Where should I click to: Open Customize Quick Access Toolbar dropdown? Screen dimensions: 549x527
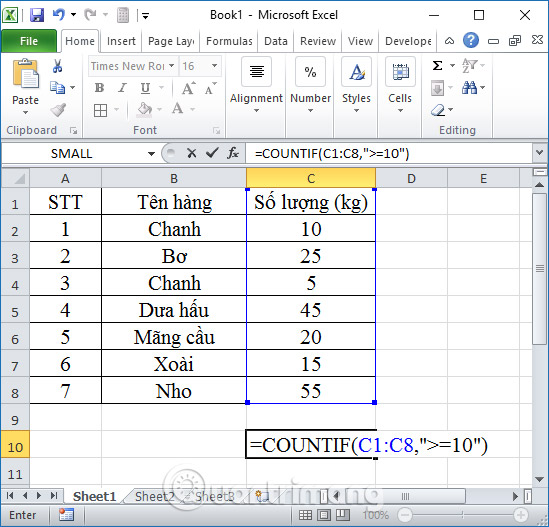(x=146, y=15)
